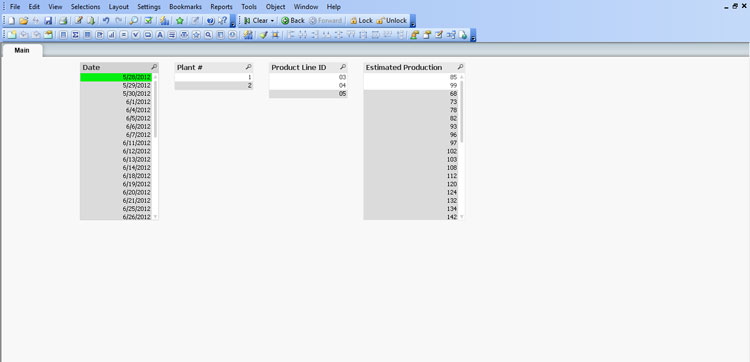
Task: Create a statistics box with the sigma icon
Action: pos(75,35)
